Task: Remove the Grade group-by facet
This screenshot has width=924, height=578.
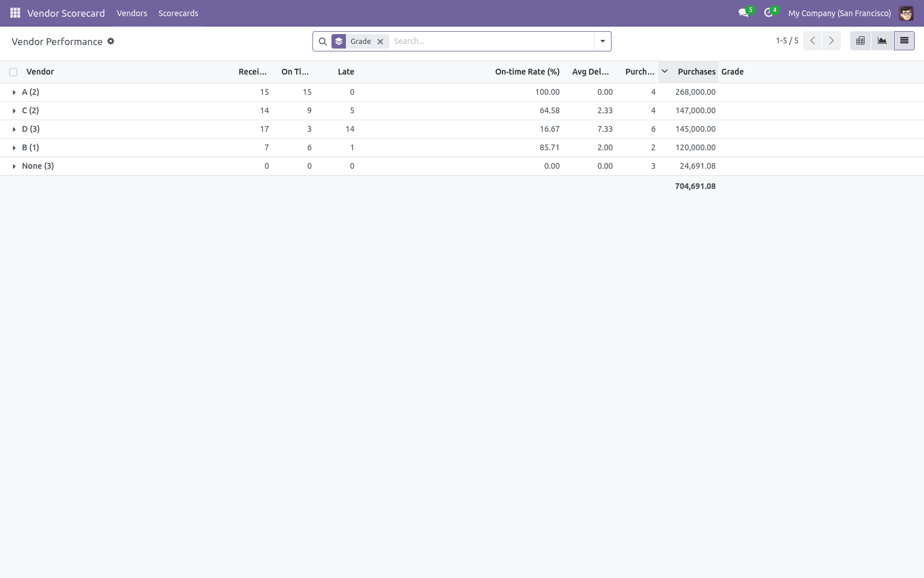Action: pyautogui.click(x=380, y=41)
